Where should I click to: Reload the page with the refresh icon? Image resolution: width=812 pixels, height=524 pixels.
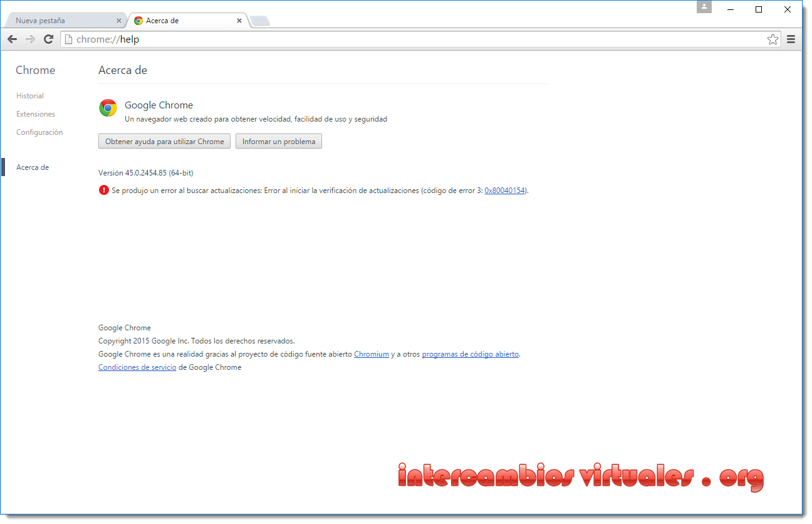pos(48,39)
